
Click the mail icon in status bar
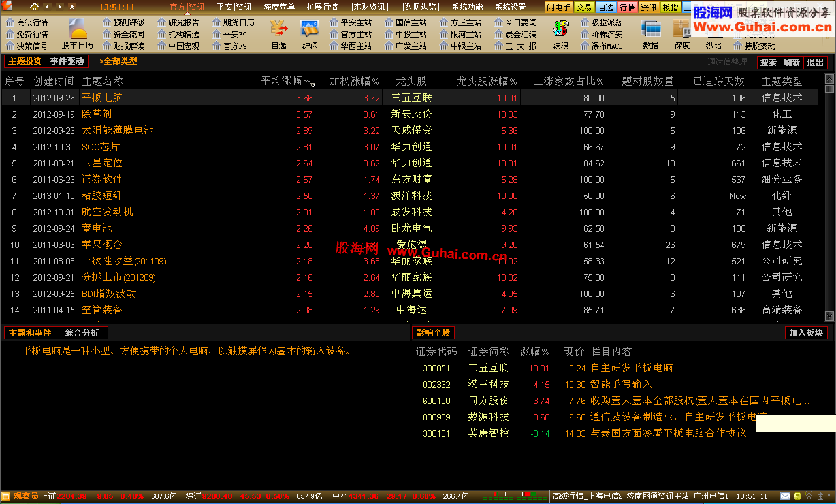coord(786,496)
